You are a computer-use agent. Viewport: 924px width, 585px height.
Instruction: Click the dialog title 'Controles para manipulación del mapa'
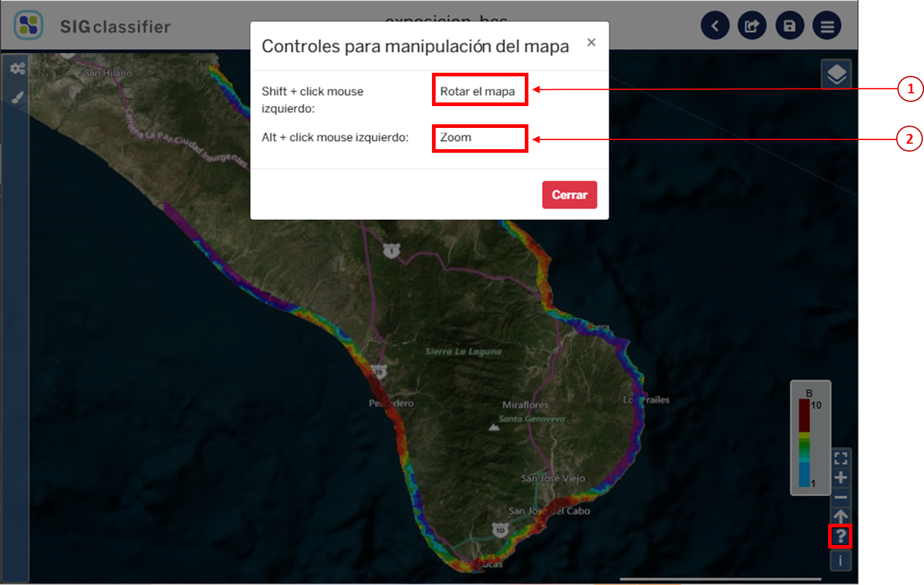pos(416,47)
